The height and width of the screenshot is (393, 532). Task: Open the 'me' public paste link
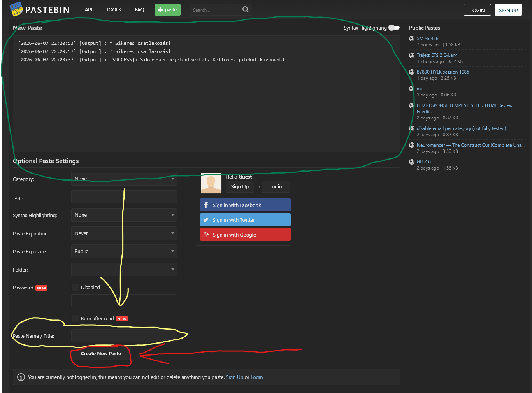click(x=420, y=89)
